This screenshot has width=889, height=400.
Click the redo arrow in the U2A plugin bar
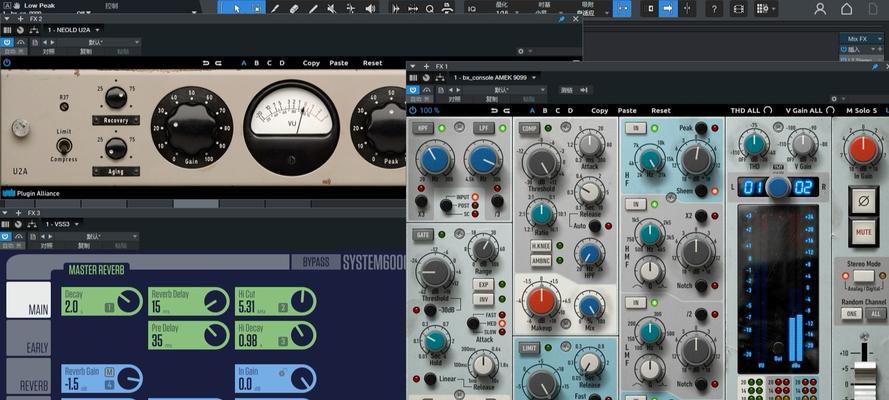[218, 63]
